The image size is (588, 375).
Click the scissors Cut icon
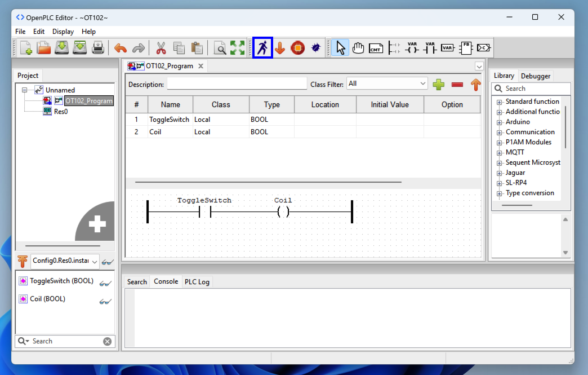(x=161, y=48)
